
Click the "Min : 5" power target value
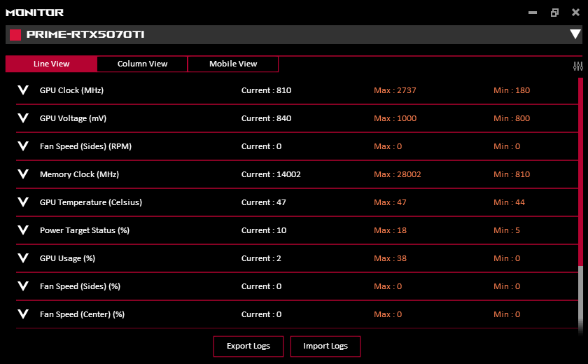507,230
